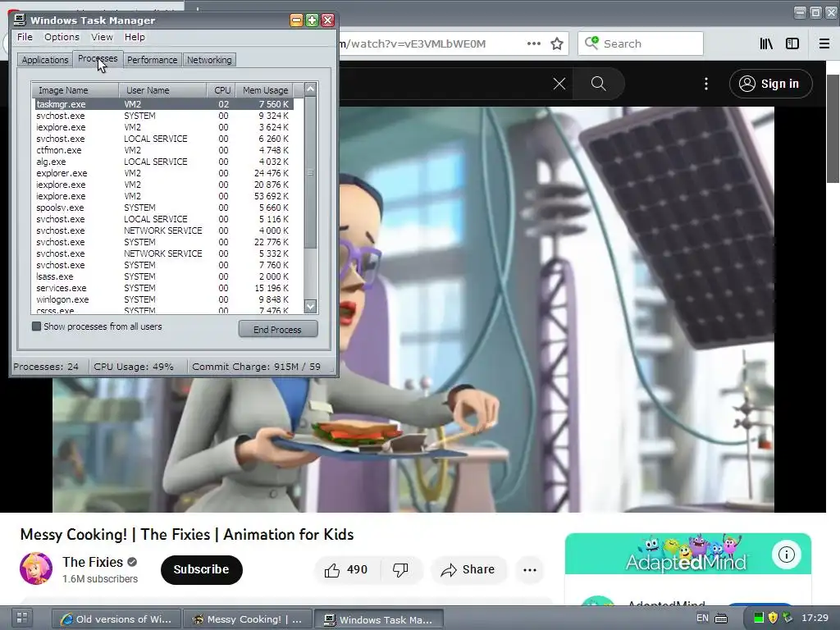This screenshot has width=840, height=630.
Task: Open The Fixies channel name link
Action: [x=93, y=562]
